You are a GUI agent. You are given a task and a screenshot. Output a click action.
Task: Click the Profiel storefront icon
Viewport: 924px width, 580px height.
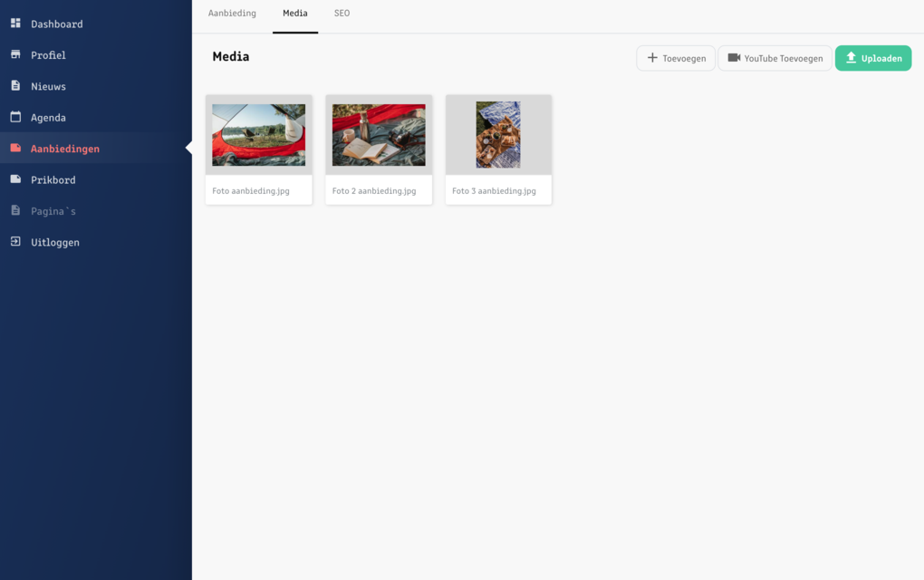[x=15, y=54]
